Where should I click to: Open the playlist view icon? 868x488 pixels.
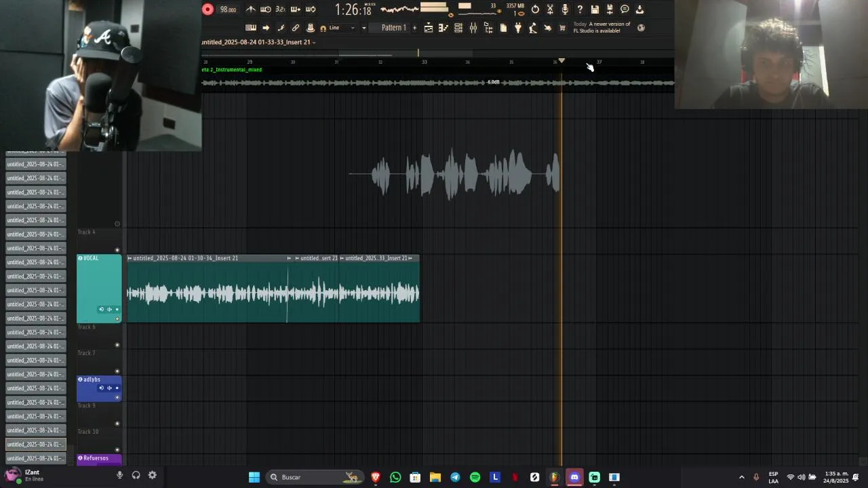[429, 28]
